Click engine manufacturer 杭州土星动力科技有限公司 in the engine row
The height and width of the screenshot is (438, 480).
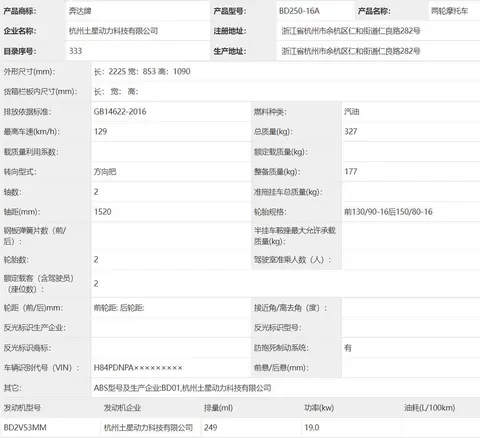(x=148, y=427)
